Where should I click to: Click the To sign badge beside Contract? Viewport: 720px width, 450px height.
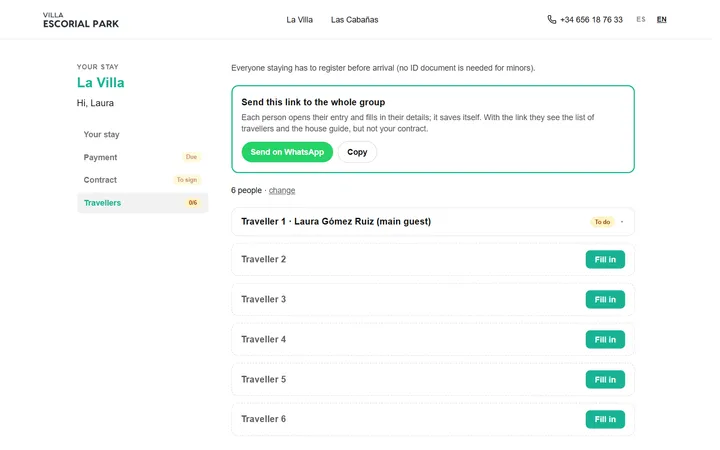[x=187, y=180]
